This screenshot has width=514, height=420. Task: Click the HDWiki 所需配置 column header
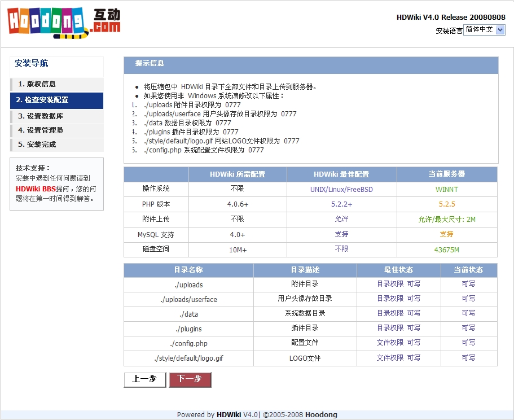coord(238,174)
